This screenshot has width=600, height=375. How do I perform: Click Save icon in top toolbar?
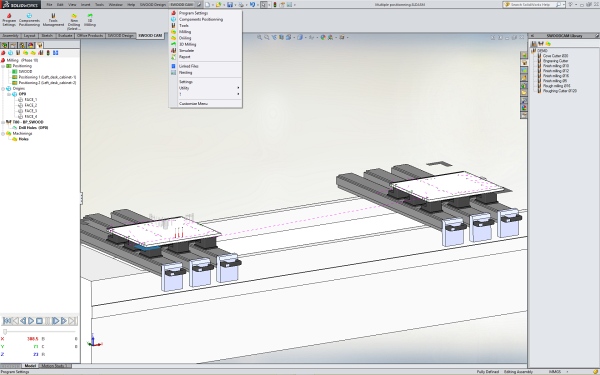[x=230, y=5]
